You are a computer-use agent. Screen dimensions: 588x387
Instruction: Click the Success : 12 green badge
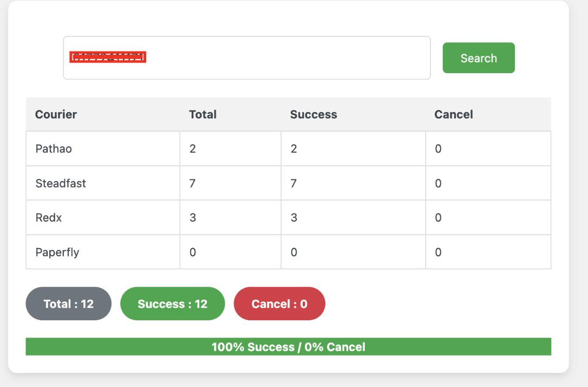(172, 304)
